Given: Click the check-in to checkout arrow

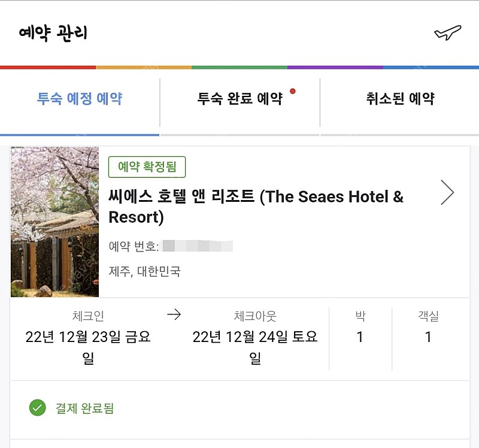Looking at the screenshot, I should pyautogui.click(x=174, y=314).
